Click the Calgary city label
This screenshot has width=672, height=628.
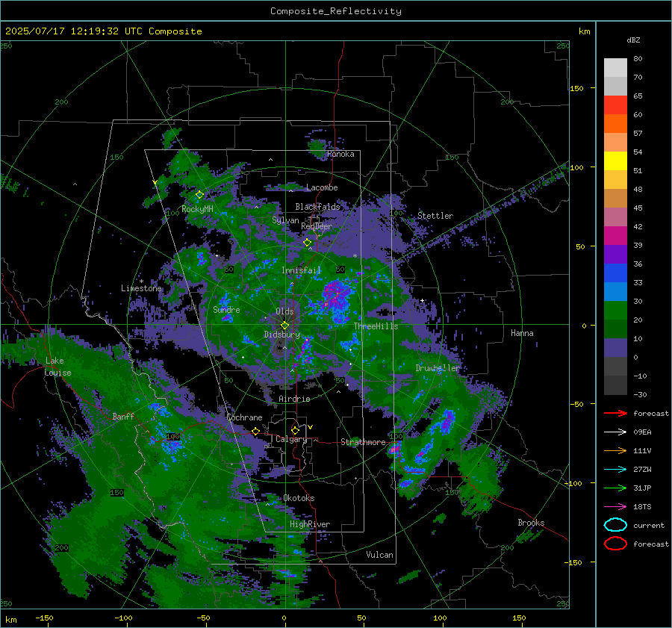pos(291,439)
